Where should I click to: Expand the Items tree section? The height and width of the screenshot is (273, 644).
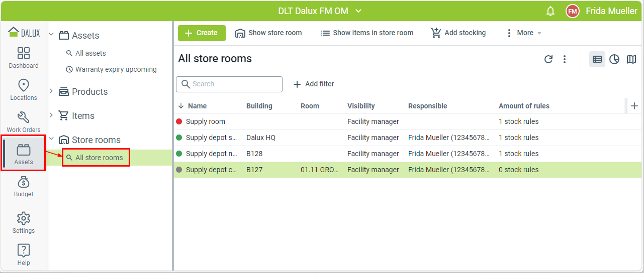pos(51,115)
